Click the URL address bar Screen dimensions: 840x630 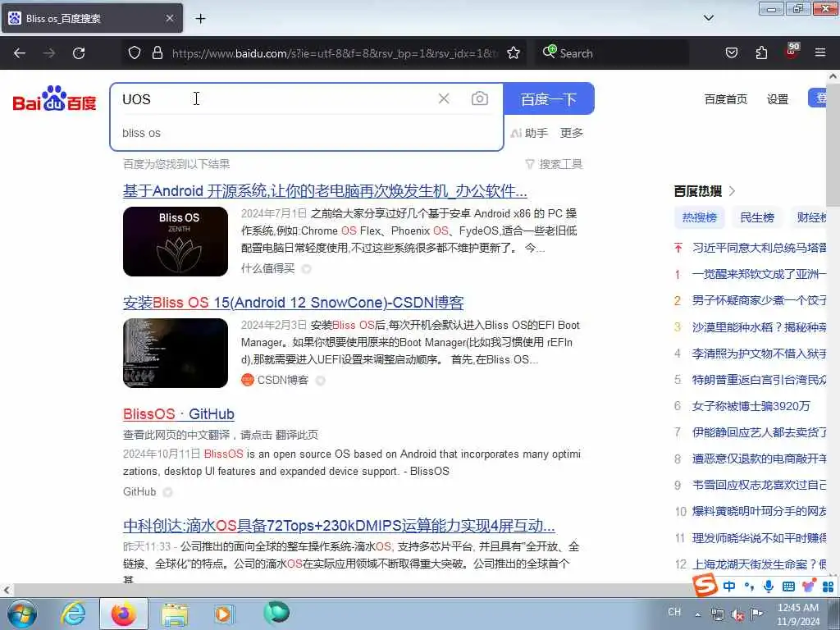(x=335, y=53)
